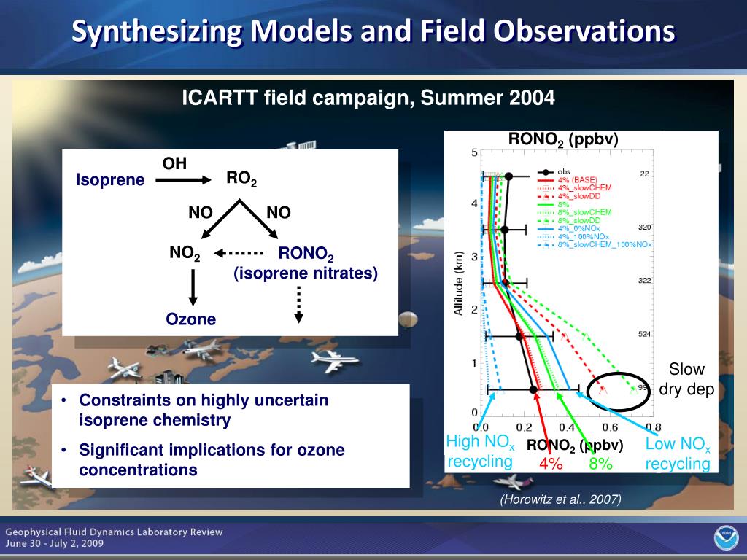
Task: Click the 'obs' legend entry
Action: (x=554, y=172)
